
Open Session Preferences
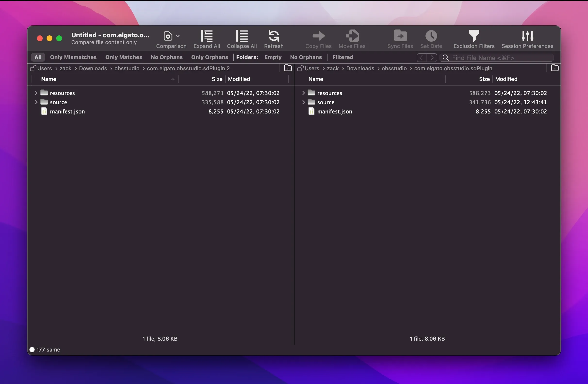pos(527,39)
